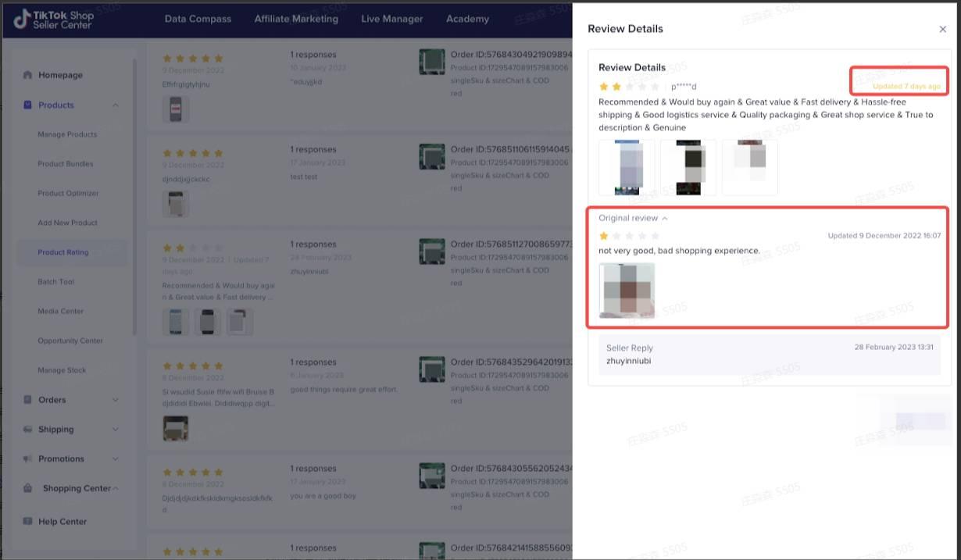Click the TikTok Shop Seller Center logo
Screen dimensions: 961x560
53,19
